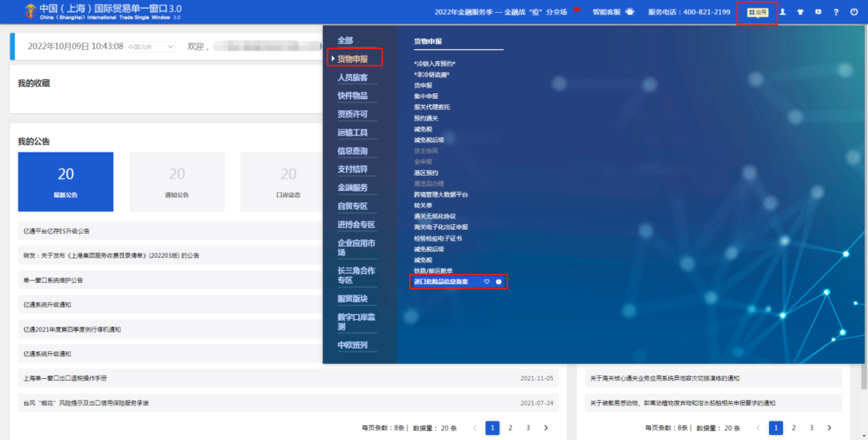The width and height of the screenshot is (868, 440).
Task: Click the user profile icon in header
Action: pos(783,11)
